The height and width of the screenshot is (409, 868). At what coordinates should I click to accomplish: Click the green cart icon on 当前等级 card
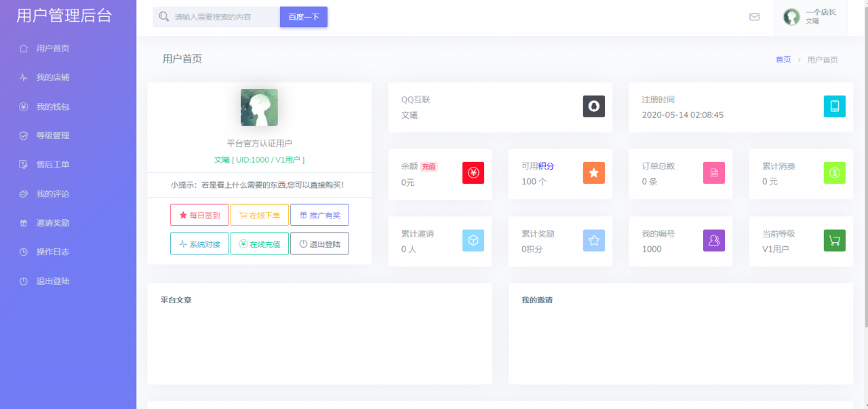click(x=834, y=241)
